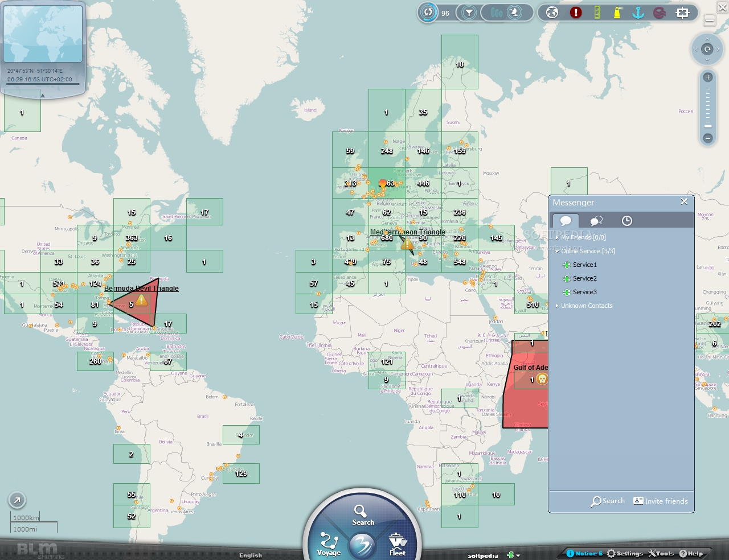Open the Voyage dial button
This screenshot has height=560, width=729.
[329, 544]
